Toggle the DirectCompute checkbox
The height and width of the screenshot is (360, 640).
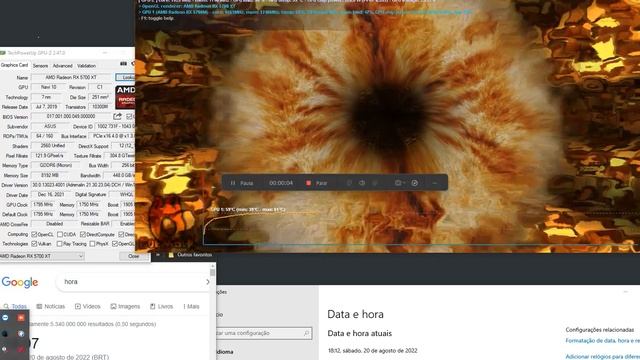coord(83,235)
